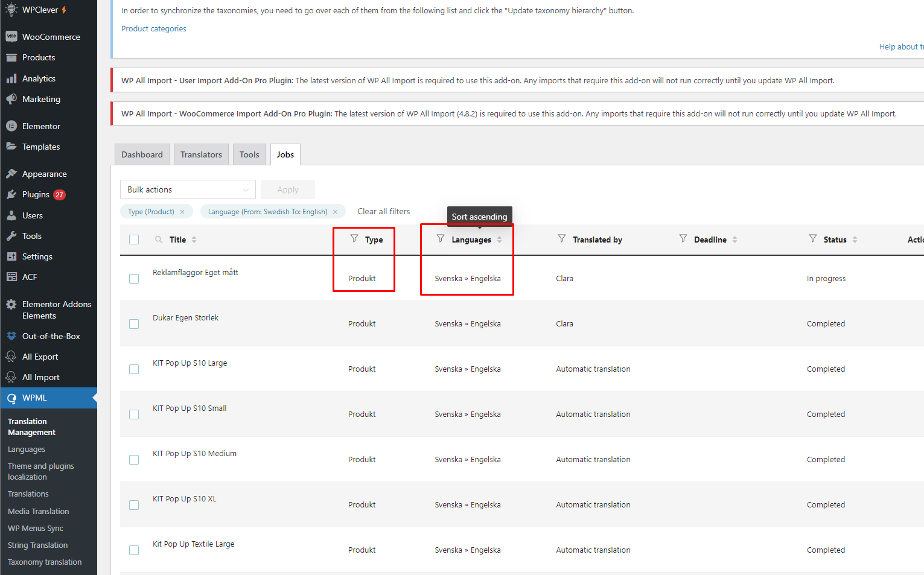Screen dimensions: 924x575
Task: Remove the Type (Product) filter chip
Action: [x=182, y=212]
